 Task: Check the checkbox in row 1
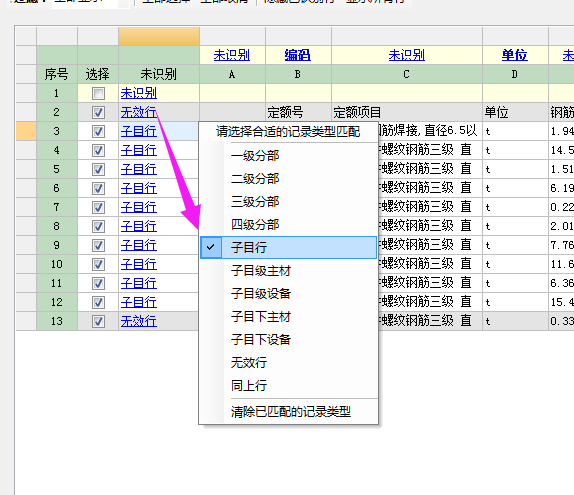98,93
